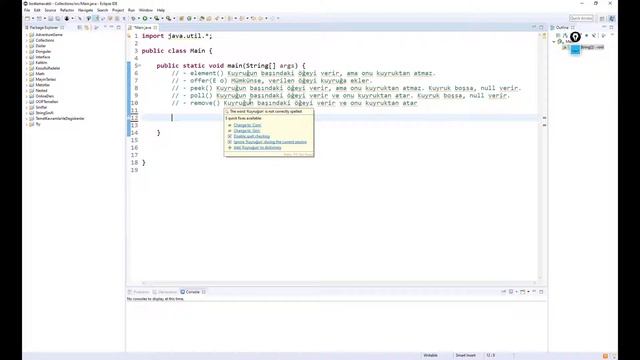Viewport: 640px width, 360px height.
Task: Expand the AdventureGame project
Action: tap(27, 35)
